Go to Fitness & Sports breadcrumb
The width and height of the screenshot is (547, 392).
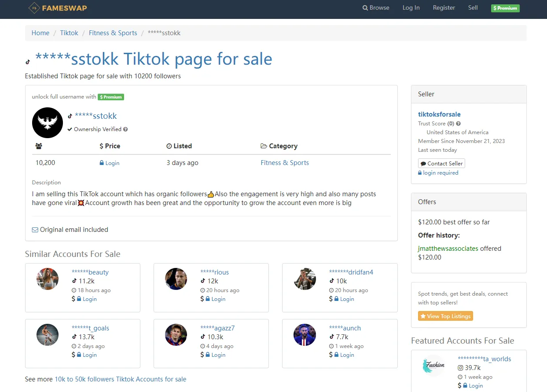pos(113,33)
